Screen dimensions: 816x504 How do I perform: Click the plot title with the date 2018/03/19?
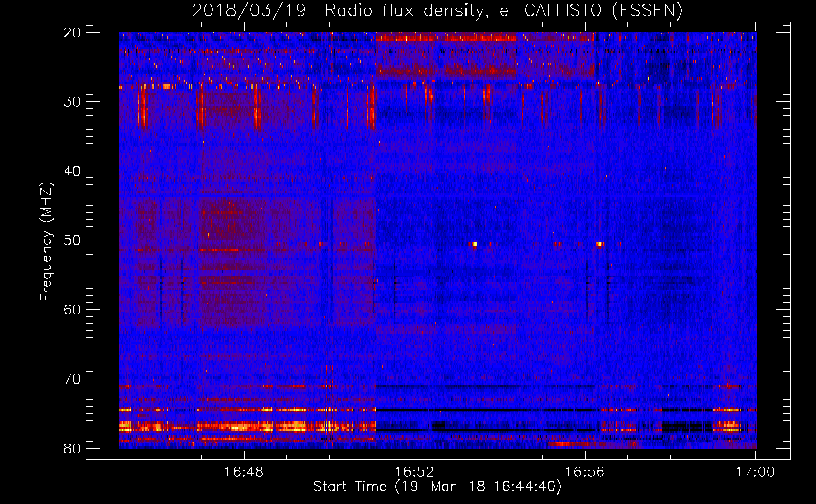(437, 10)
